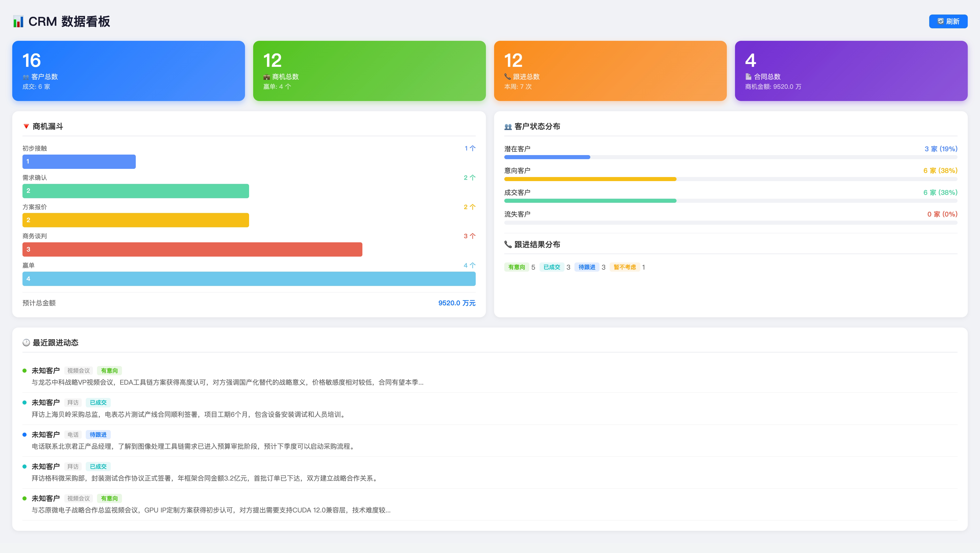Click the clock icon beside 最近跟进动态
This screenshot has width=980, height=553.
point(26,343)
